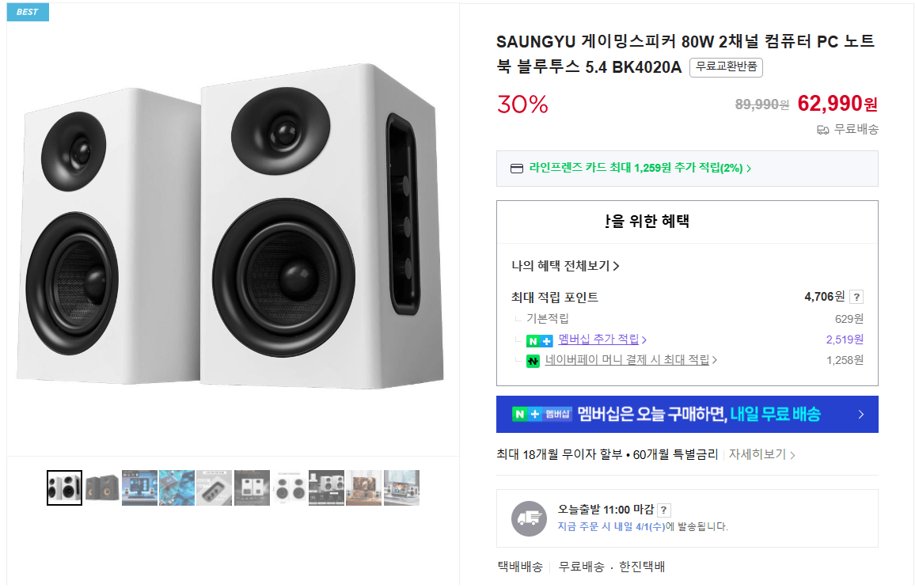The image size is (915, 588).
Task: Click the 무료교환반품 badge button
Action: click(726, 67)
